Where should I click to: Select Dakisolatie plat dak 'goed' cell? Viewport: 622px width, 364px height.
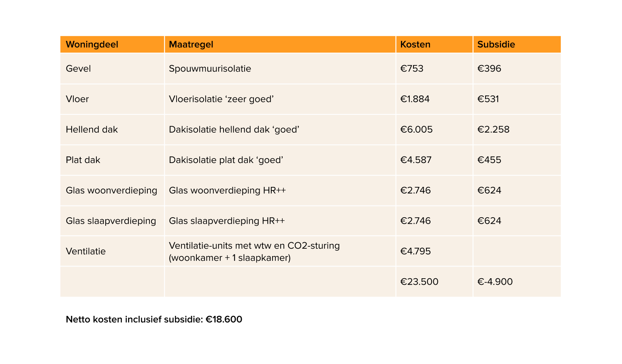point(226,160)
